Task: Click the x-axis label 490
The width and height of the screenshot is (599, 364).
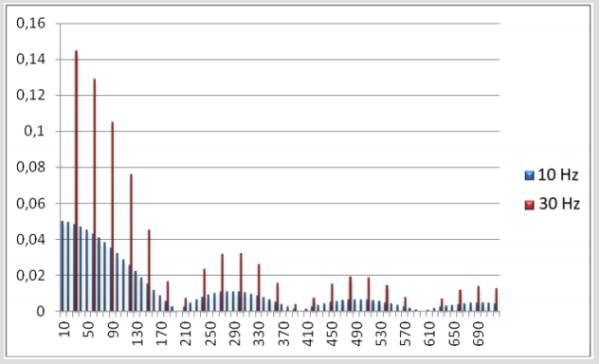Action: point(356,333)
